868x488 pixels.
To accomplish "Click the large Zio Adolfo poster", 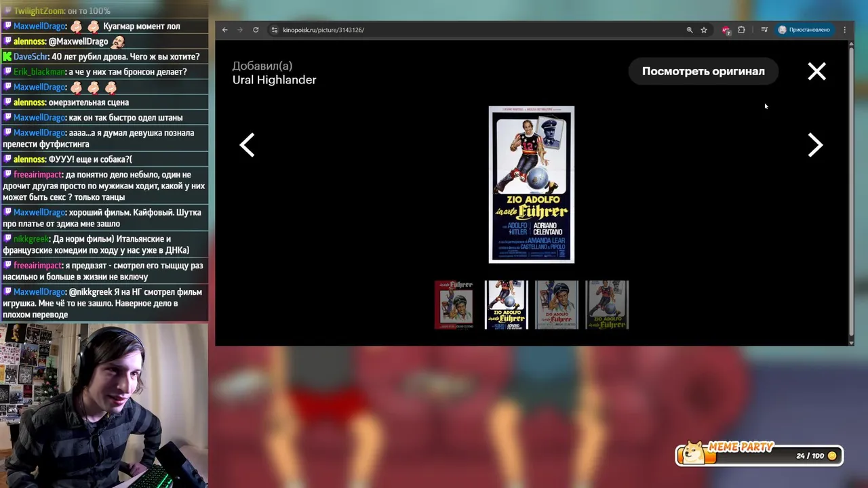I will 532,184.
